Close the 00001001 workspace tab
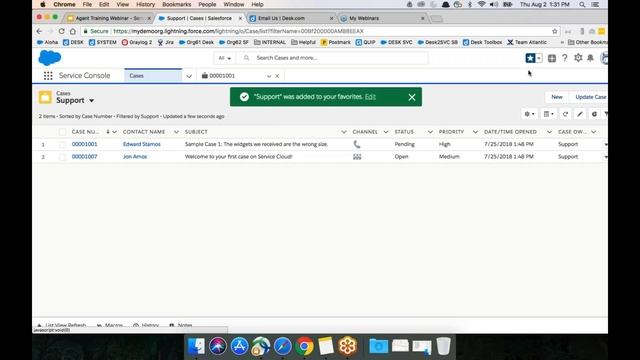640x360 pixels. (x=277, y=76)
